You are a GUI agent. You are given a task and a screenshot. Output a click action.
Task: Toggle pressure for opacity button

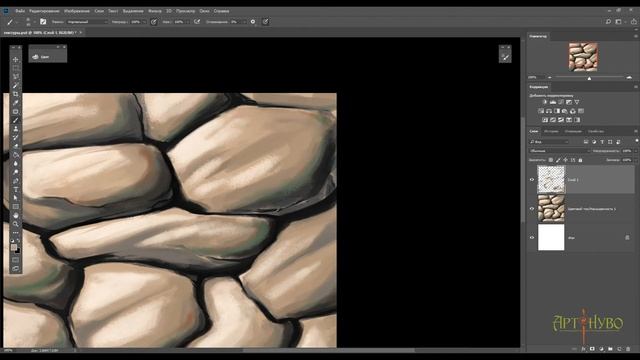click(154, 22)
